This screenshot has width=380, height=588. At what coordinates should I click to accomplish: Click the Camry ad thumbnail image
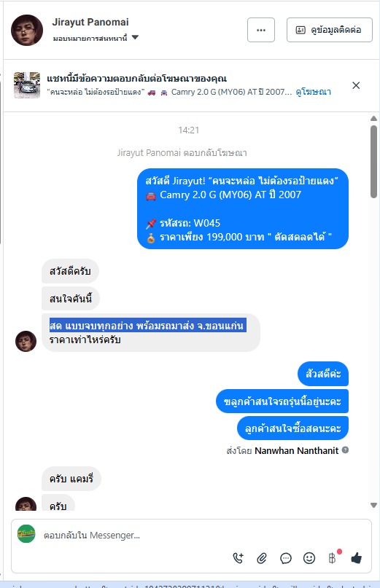[x=27, y=85]
